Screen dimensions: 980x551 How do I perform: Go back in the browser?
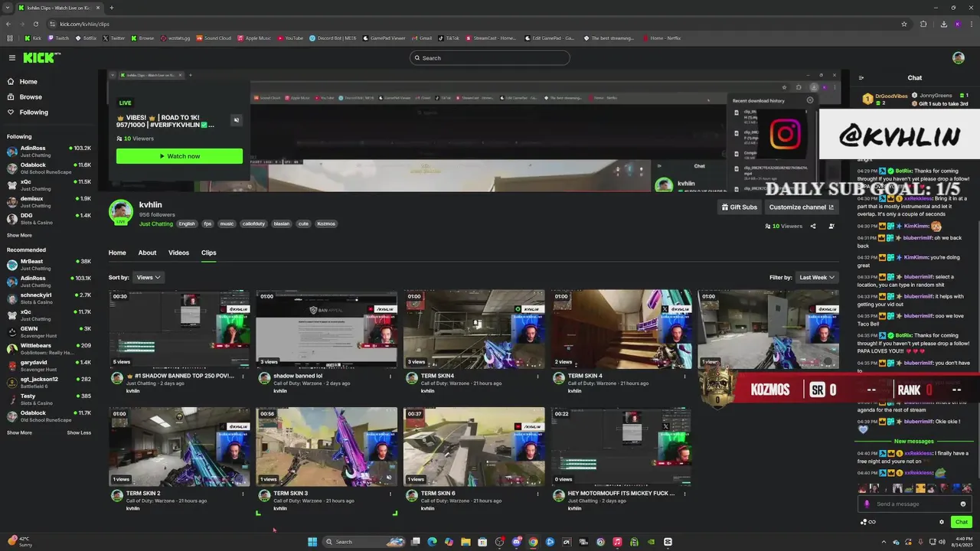[8, 24]
